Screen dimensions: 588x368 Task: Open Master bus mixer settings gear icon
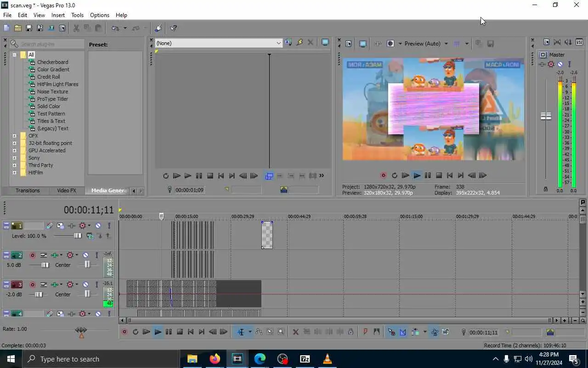(x=551, y=64)
